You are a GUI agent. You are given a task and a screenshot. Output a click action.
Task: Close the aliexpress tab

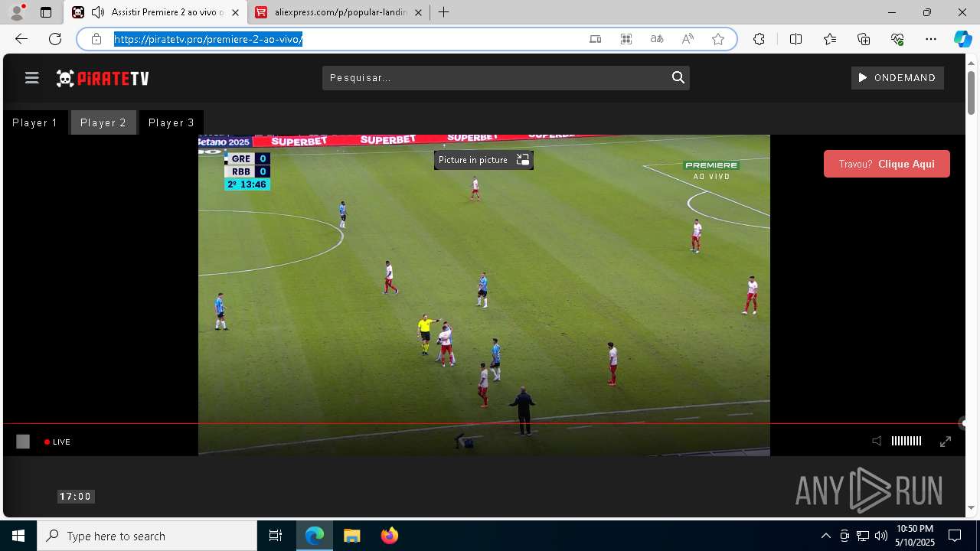[x=418, y=12]
